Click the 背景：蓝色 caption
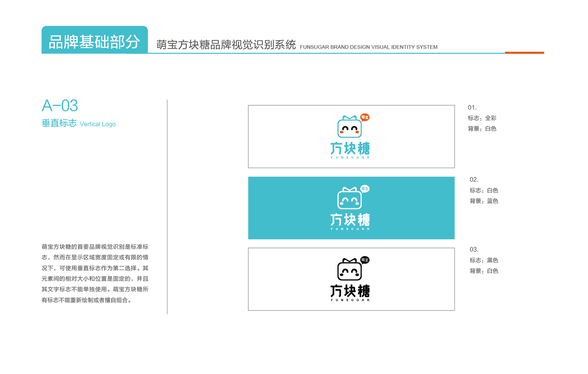Image resolution: width=588 pixels, height=374 pixels. 484,201
